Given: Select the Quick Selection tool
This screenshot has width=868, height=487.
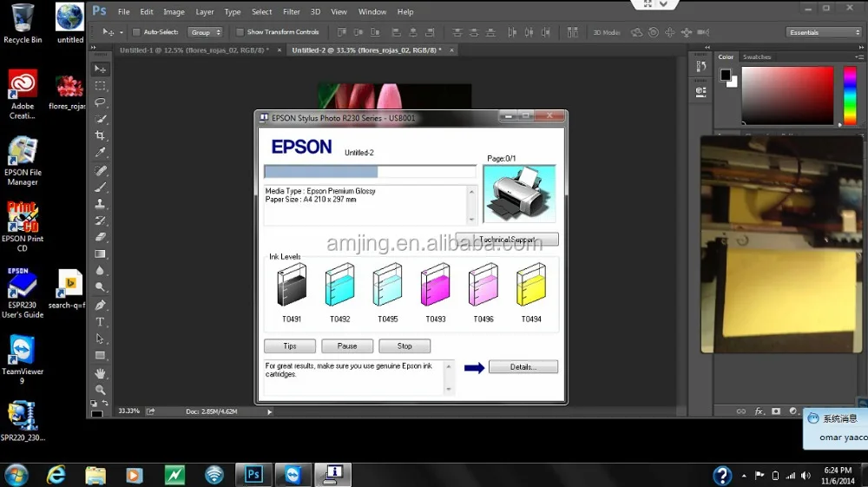Looking at the screenshot, I should pos(100,119).
